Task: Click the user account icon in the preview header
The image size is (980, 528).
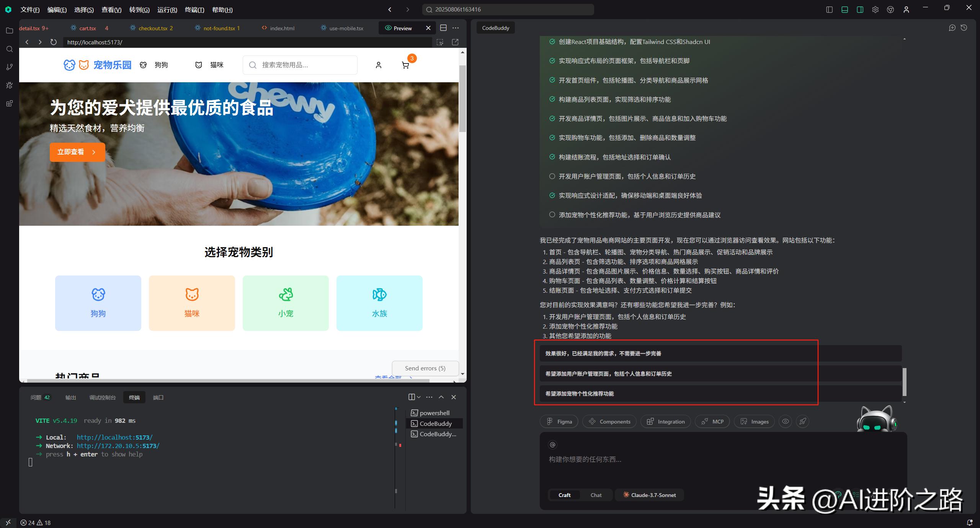Action: (378, 65)
